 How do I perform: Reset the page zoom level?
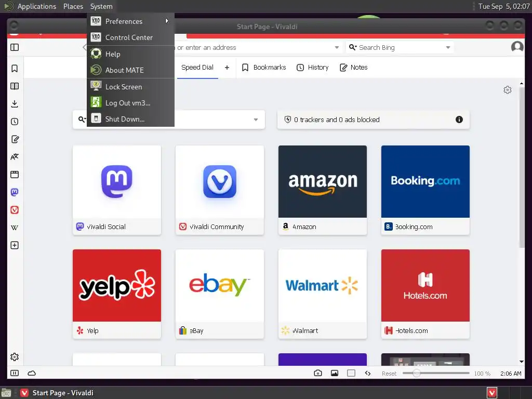click(x=389, y=373)
